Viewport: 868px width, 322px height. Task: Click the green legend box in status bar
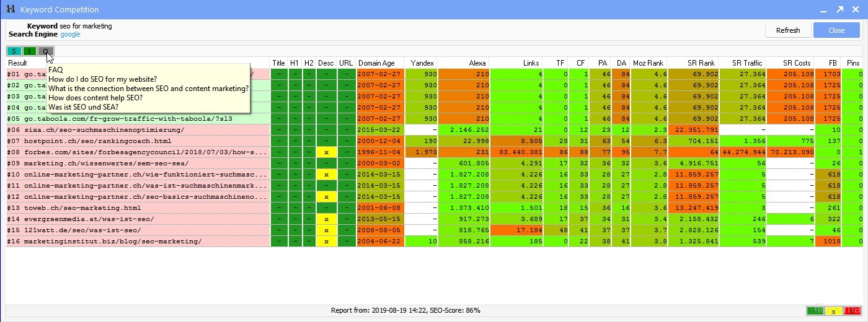click(x=815, y=310)
